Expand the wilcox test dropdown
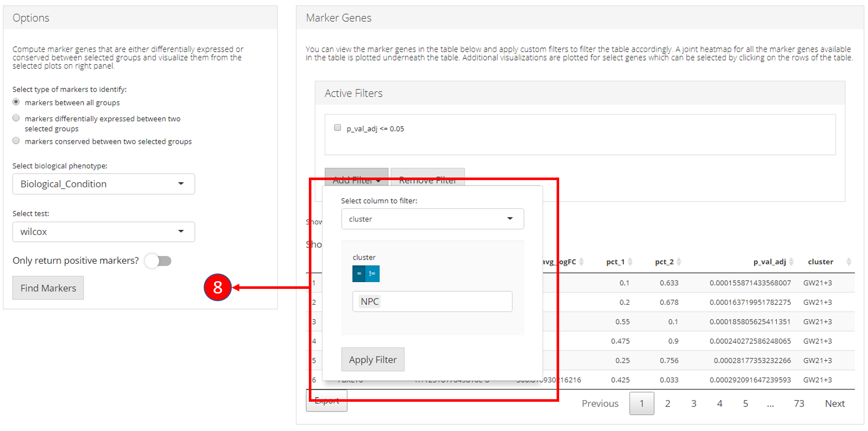Image resolution: width=868 pixels, height=431 pixels. pos(104,232)
